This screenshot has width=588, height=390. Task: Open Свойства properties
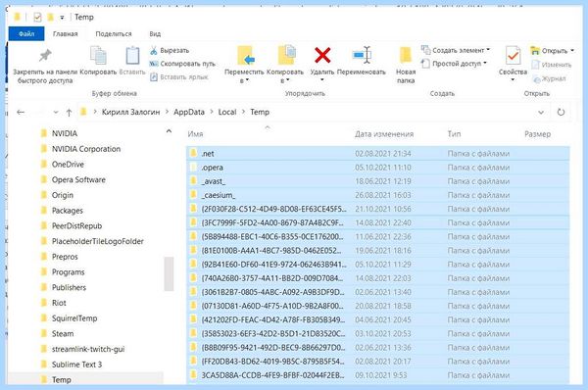pyautogui.click(x=513, y=64)
